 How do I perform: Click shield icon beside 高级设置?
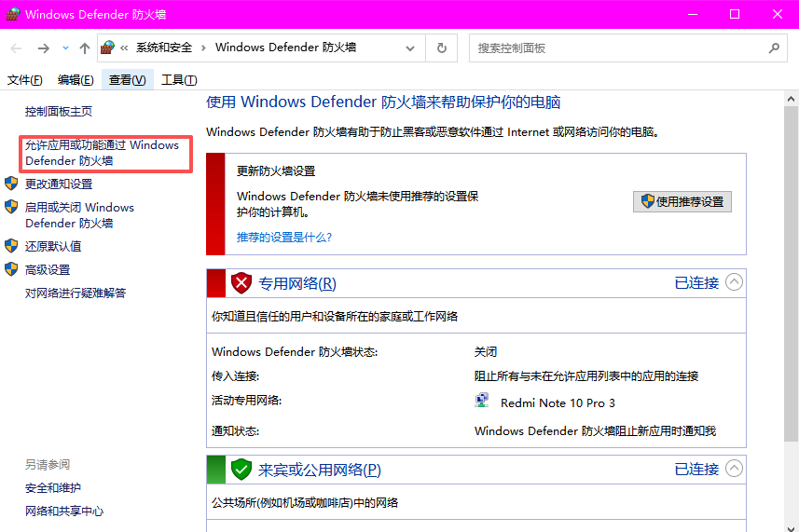(x=11, y=269)
